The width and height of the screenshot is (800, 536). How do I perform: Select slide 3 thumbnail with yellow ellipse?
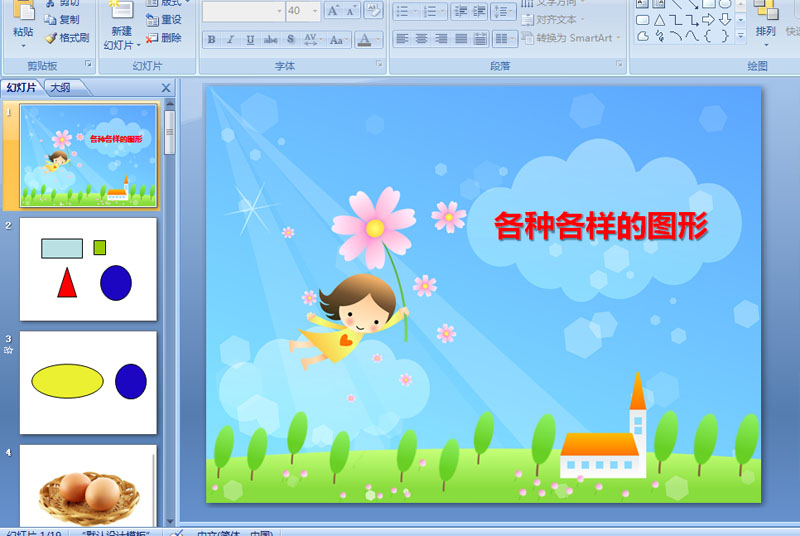click(x=88, y=382)
